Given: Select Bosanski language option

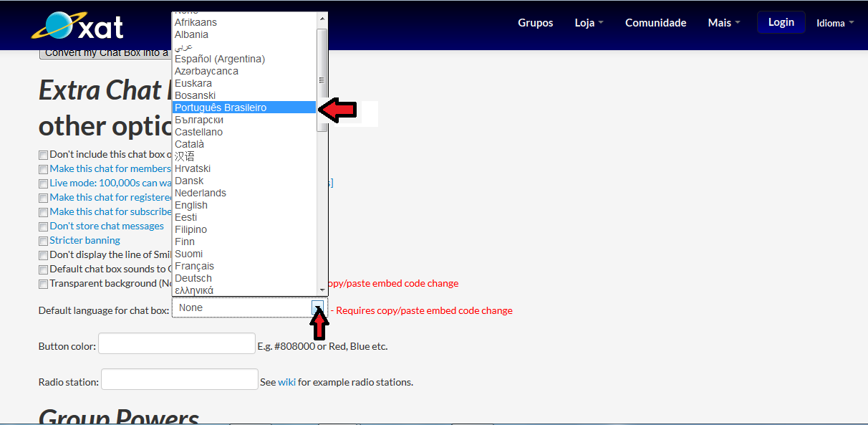Looking at the screenshot, I should tap(244, 95).
